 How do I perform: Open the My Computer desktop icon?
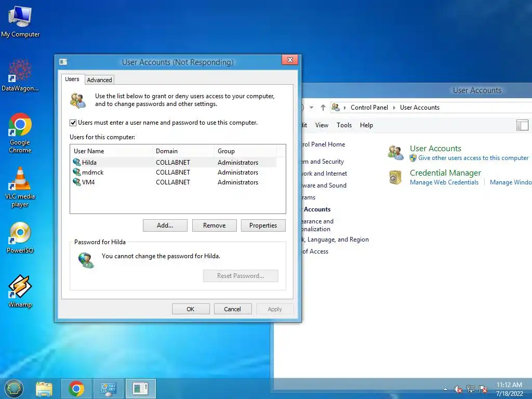(x=20, y=21)
